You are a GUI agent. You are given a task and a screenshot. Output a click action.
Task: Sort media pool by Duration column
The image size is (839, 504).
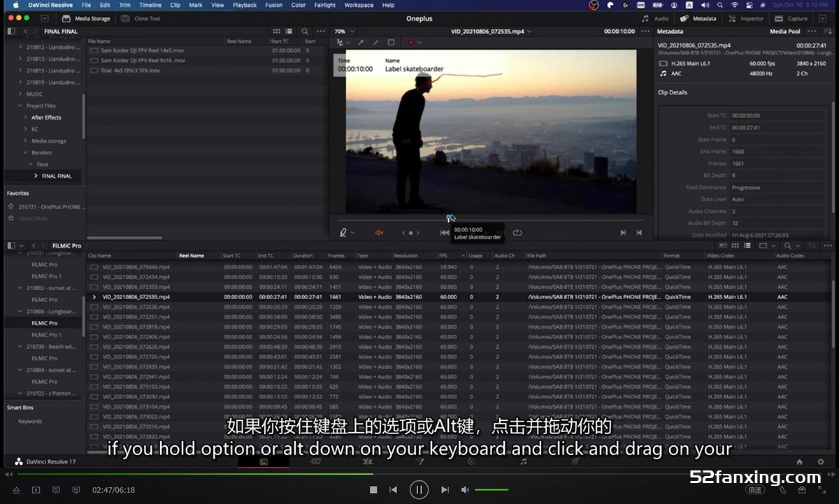303,256
